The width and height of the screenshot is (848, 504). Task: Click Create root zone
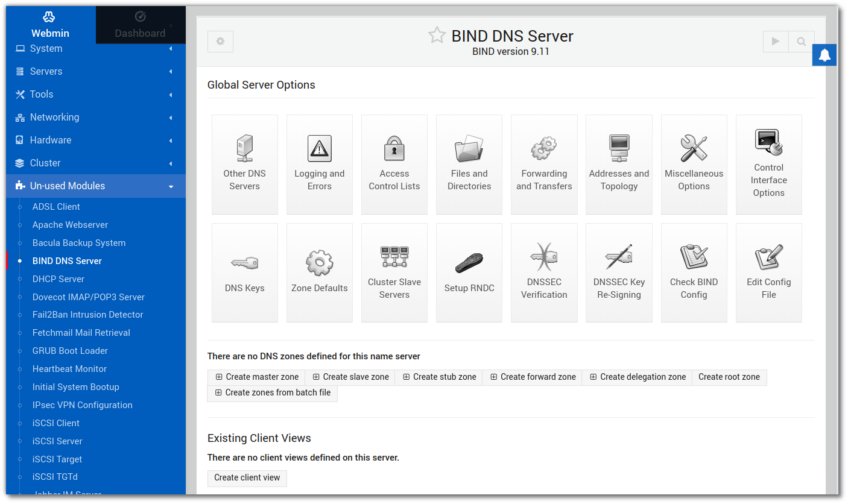(729, 377)
